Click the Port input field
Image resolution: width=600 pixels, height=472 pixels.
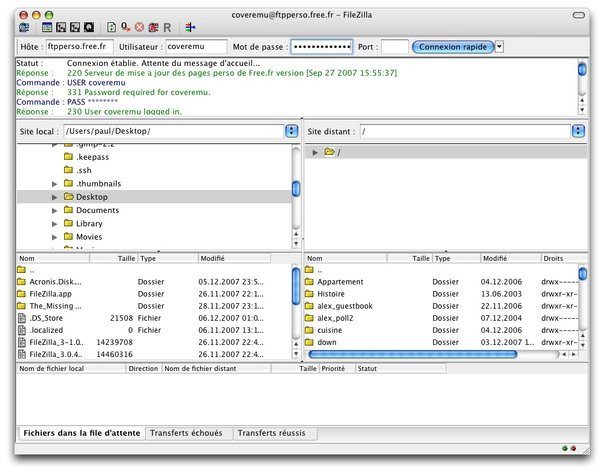point(395,47)
